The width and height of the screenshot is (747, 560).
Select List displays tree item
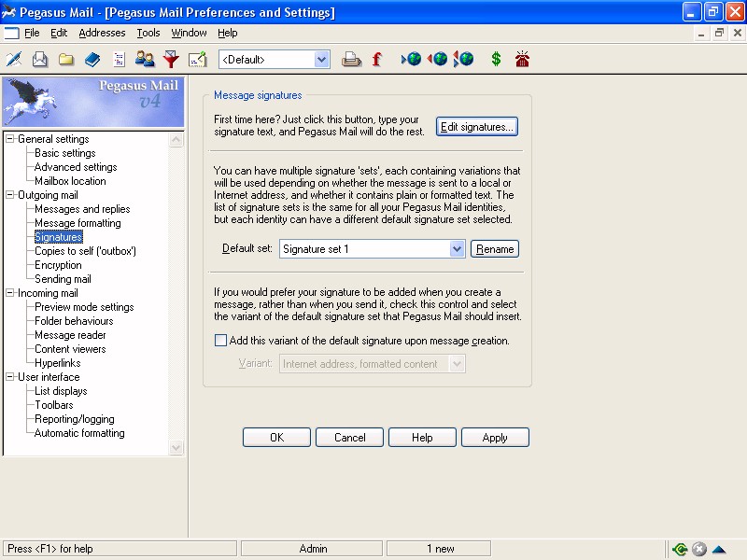pos(61,391)
